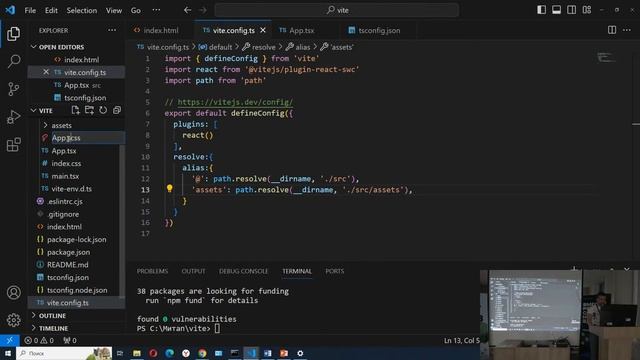Open .eslintrc.cjs in the explorer
This screenshot has height=360, width=640.
(x=65, y=201)
